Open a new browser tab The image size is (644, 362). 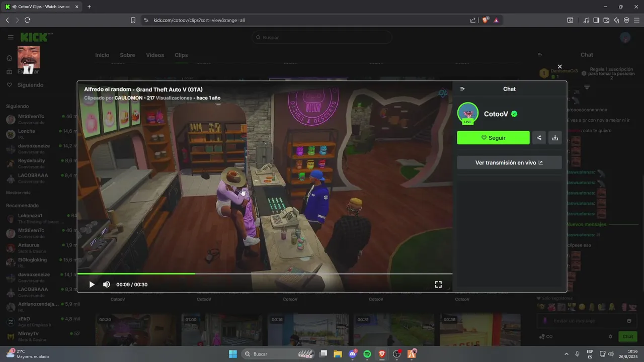(x=89, y=7)
